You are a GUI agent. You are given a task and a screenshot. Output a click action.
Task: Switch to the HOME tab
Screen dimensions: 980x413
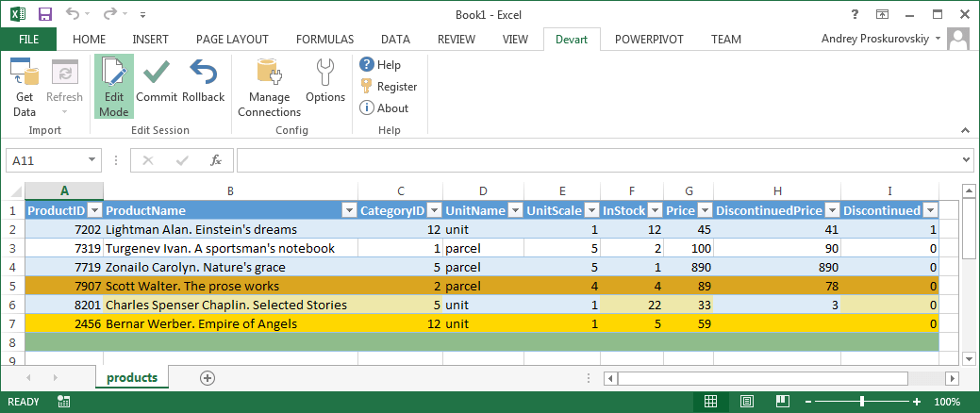90,40
